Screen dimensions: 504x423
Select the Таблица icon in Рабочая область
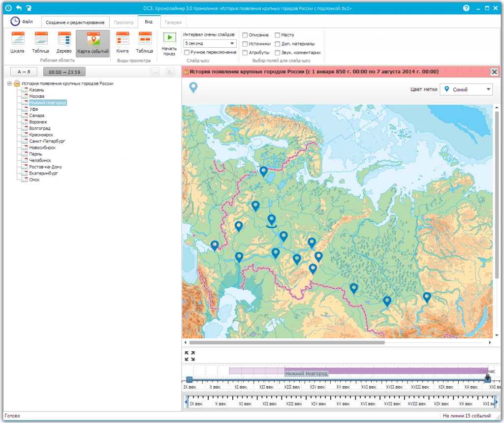[41, 43]
